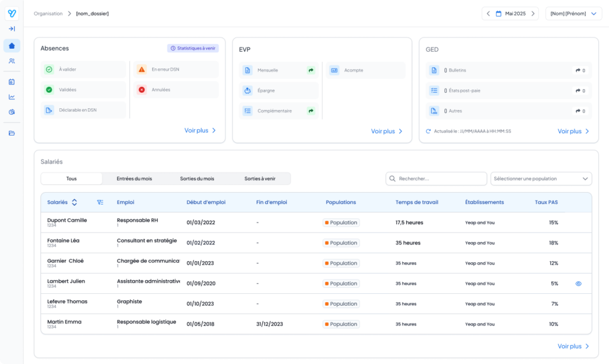This screenshot has height=364, width=609.
Task: Click the refresh icon beside Actualisé le
Action: pos(428,131)
